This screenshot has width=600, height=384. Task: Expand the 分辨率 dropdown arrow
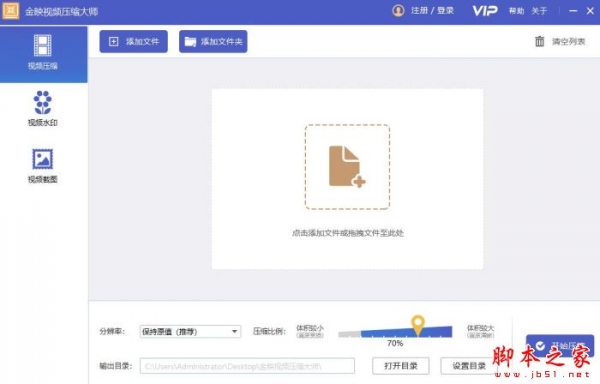point(235,332)
